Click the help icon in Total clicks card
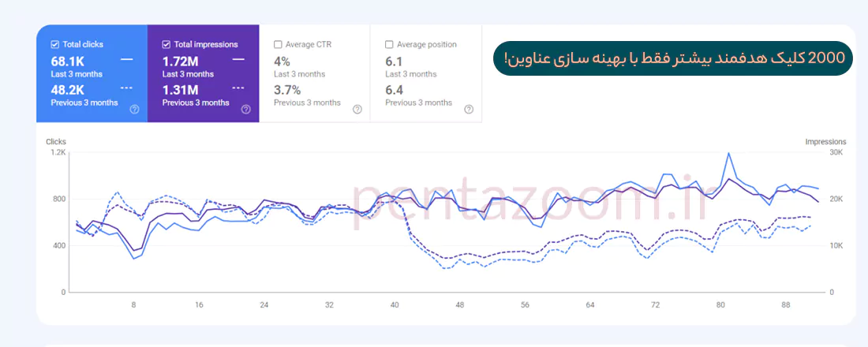868x347 pixels. [134, 109]
